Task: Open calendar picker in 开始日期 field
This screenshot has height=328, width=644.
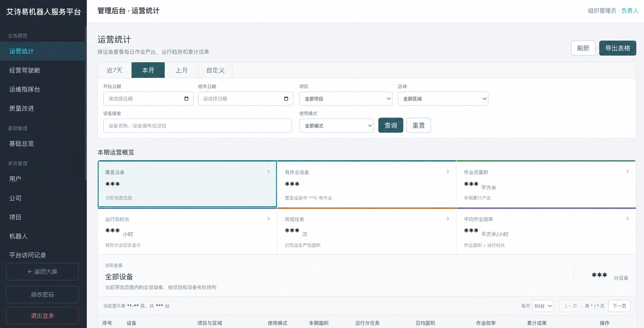Action: click(x=186, y=99)
